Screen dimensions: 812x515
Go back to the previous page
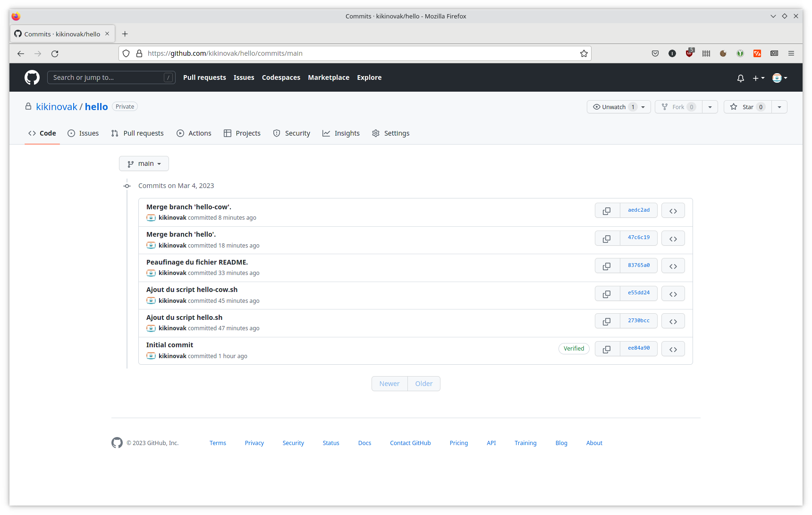pyautogui.click(x=21, y=53)
